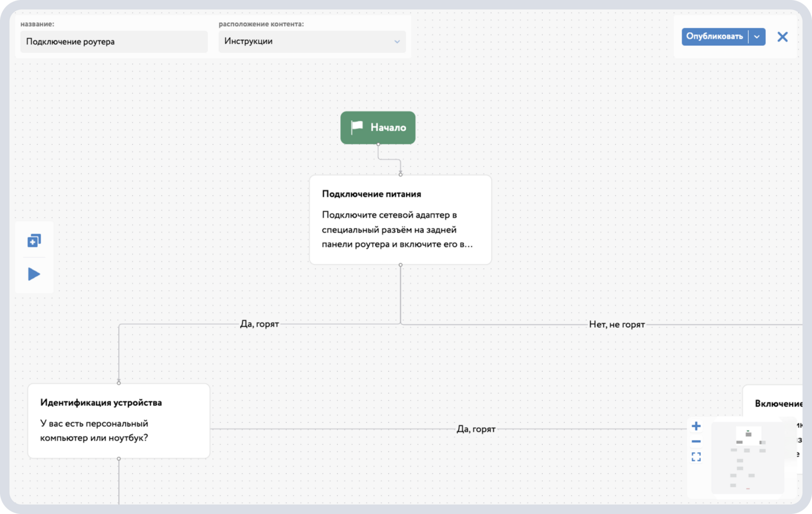Viewport: 812px width, 514px height.
Task: Zoom in using the plus icon
Action: pos(696,426)
